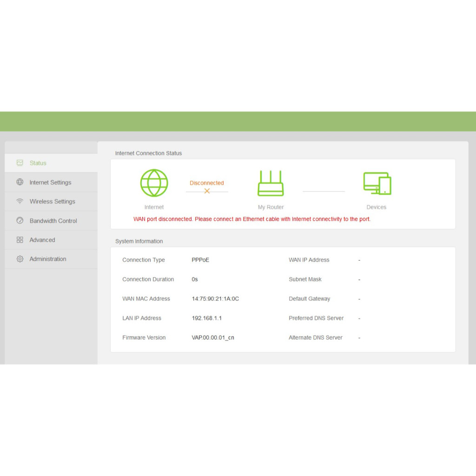Viewport: 476px width, 476px height.
Task: Select Bandwidth Control from sidebar
Action: [53, 221]
